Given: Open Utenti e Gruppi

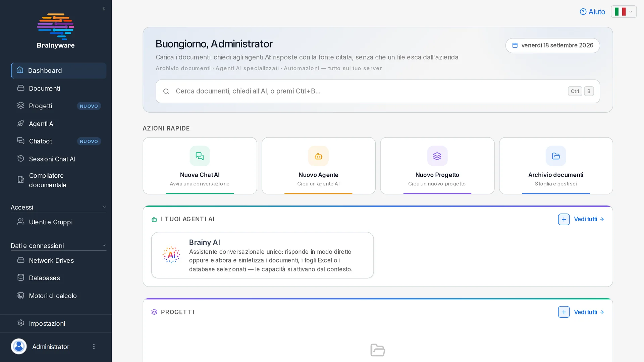Looking at the screenshot, I should tap(59, 222).
